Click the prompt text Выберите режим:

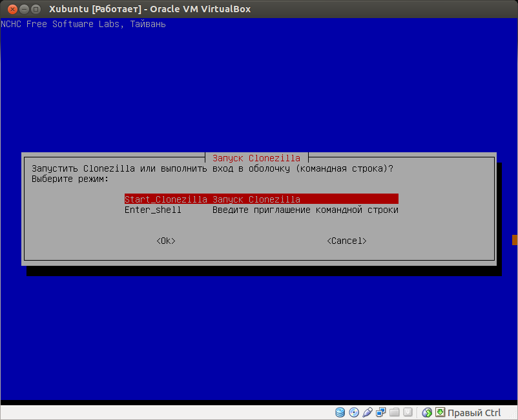coord(70,179)
